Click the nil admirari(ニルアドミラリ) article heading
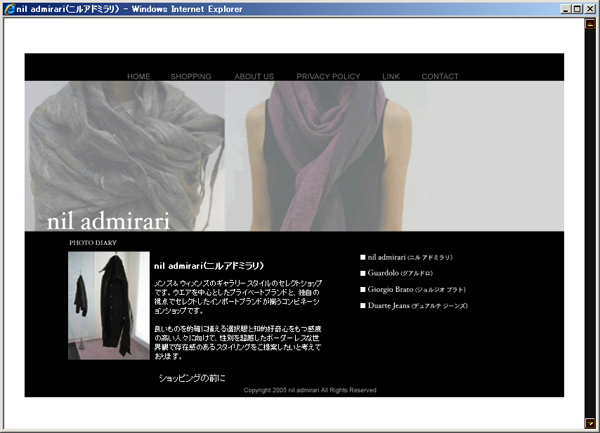 click(x=209, y=266)
